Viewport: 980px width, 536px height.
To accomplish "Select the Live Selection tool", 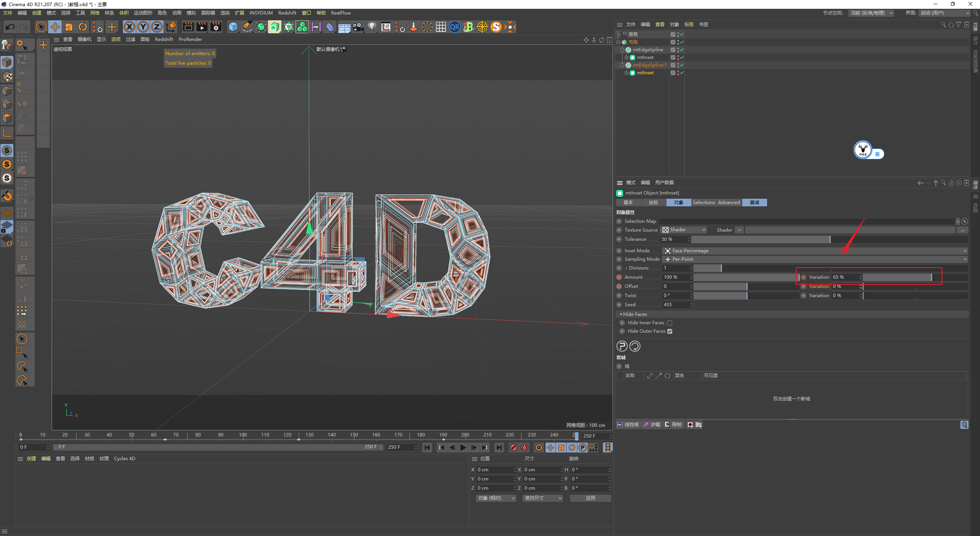I will point(41,27).
